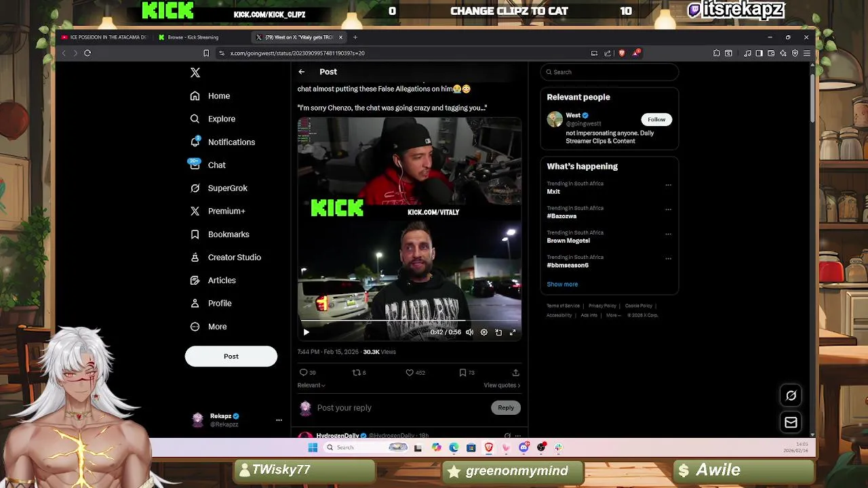
Task: Open the browser extensions puzzle icon
Action: [717, 53]
